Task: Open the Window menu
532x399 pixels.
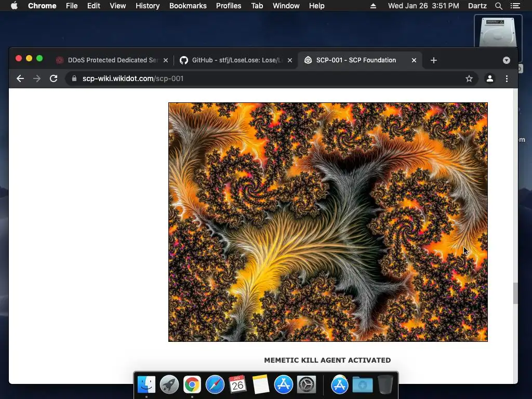Action: click(286, 6)
